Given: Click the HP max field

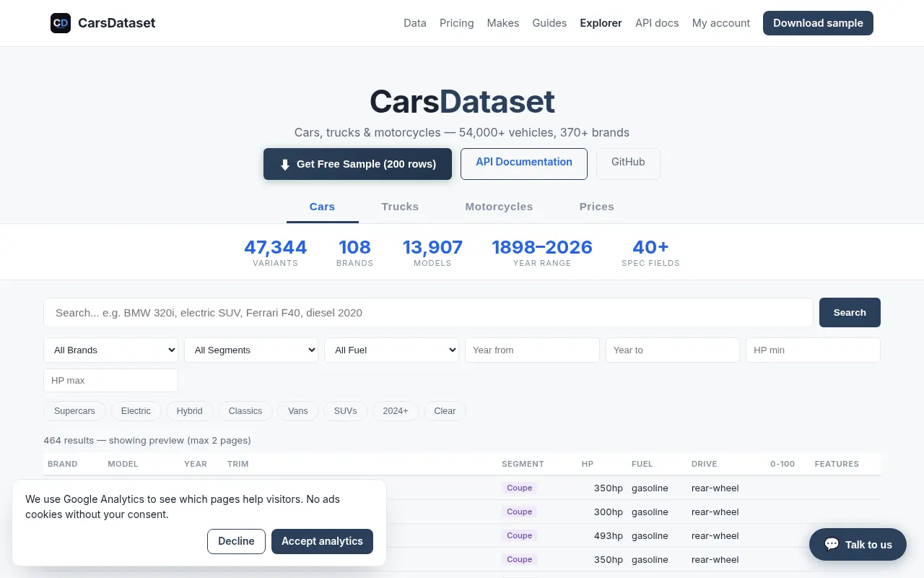Looking at the screenshot, I should (111, 380).
